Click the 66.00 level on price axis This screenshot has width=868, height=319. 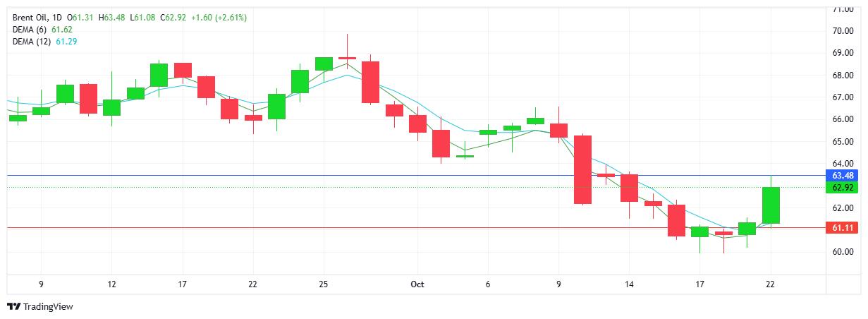click(x=843, y=119)
